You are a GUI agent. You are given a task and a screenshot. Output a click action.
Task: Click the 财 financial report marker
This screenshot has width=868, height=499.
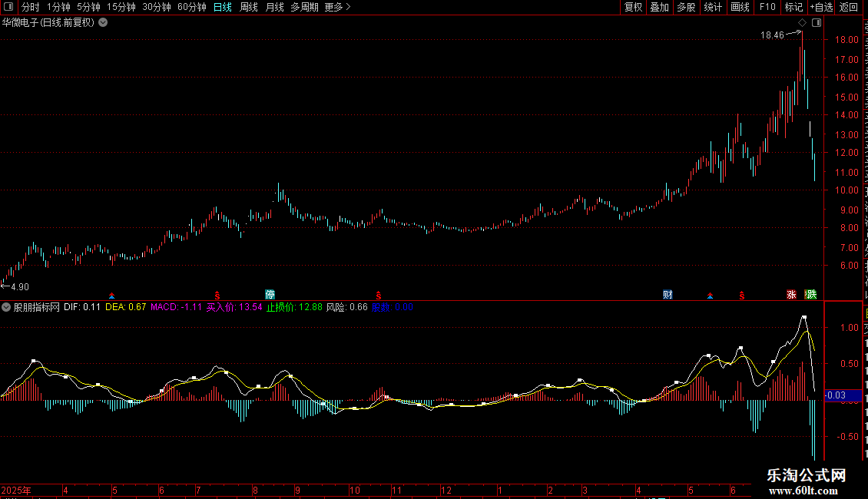click(668, 294)
